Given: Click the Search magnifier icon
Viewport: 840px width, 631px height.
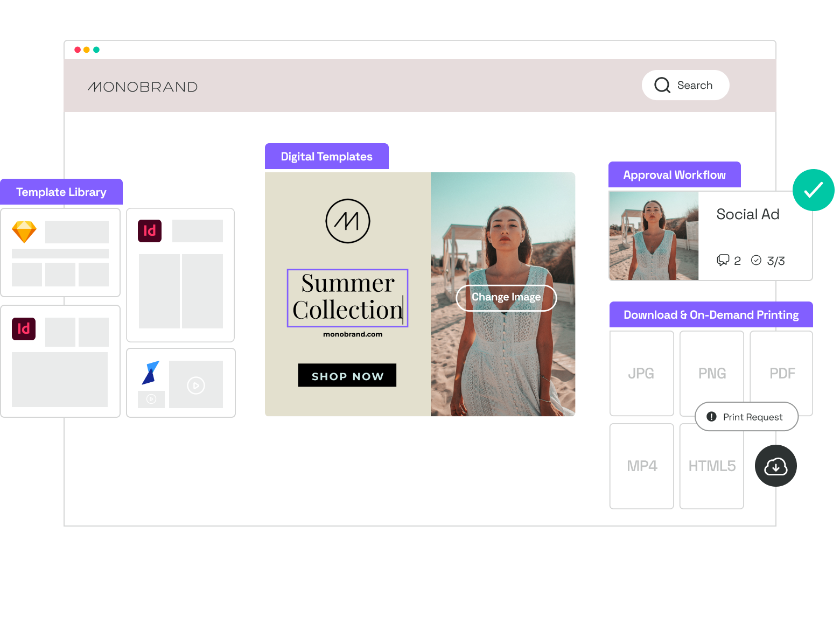Looking at the screenshot, I should point(662,85).
